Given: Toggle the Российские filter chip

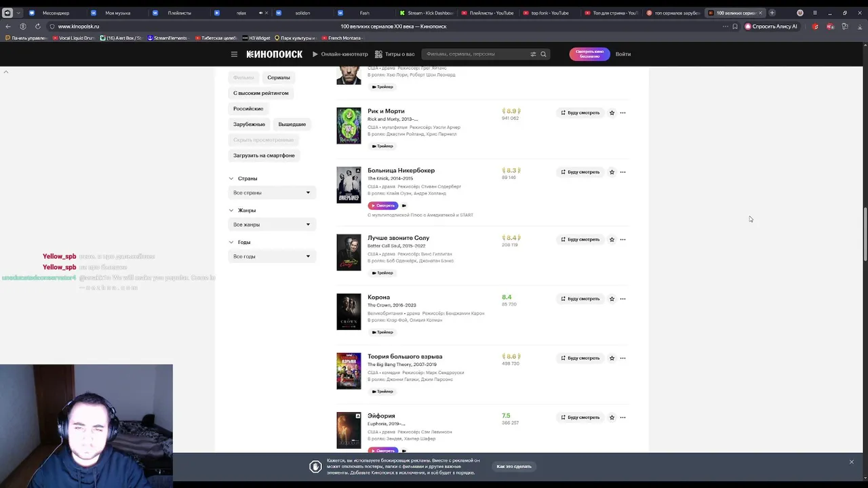Looking at the screenshot, I should click(248, 108).
